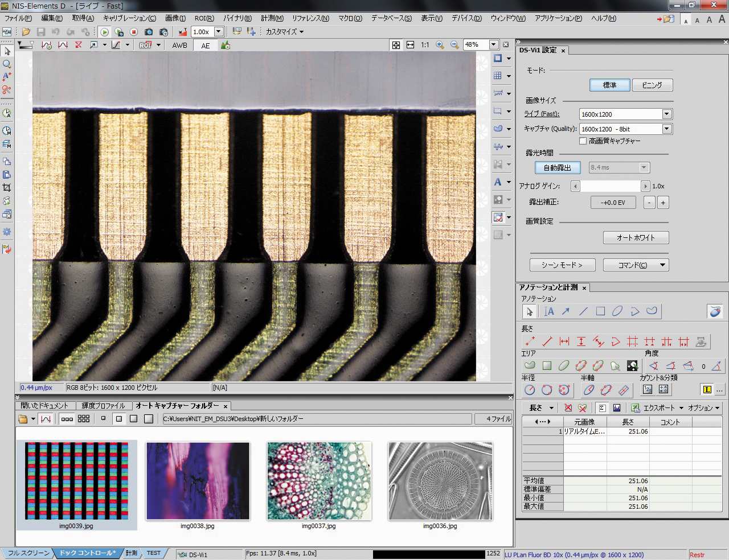The height and width of the screenshot is (560, 729).
Task: Open the ライブ (Fast) resolution dropdown
Action: 666,114
